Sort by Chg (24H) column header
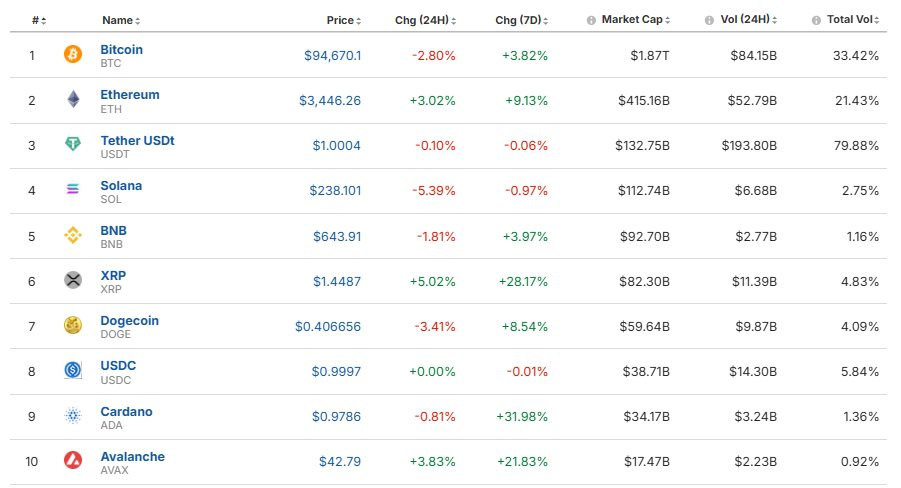Image resolution: width=901 pixels, height=488 pixels. (425, 20)
